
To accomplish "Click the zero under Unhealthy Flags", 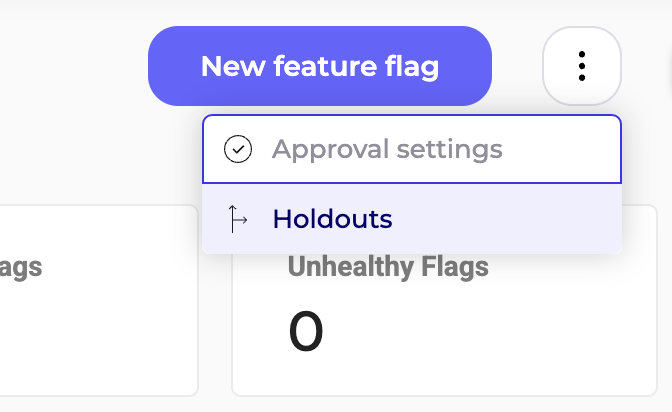I will pyautogui.click(x=306, y=333).
